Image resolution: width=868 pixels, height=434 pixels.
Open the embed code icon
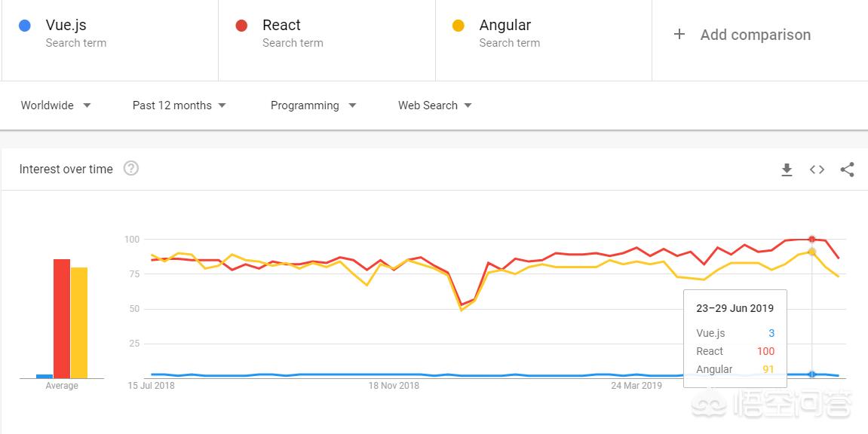817,170
